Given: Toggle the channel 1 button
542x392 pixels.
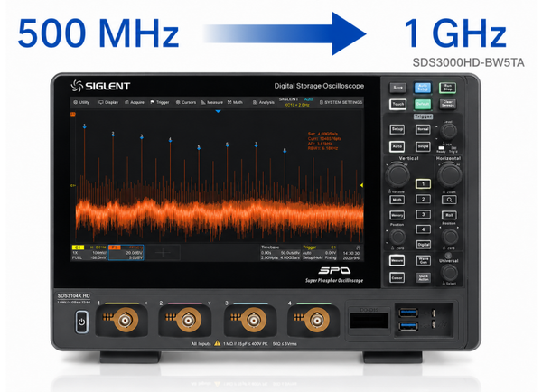Looking at the screenshot, I should 423,183.
